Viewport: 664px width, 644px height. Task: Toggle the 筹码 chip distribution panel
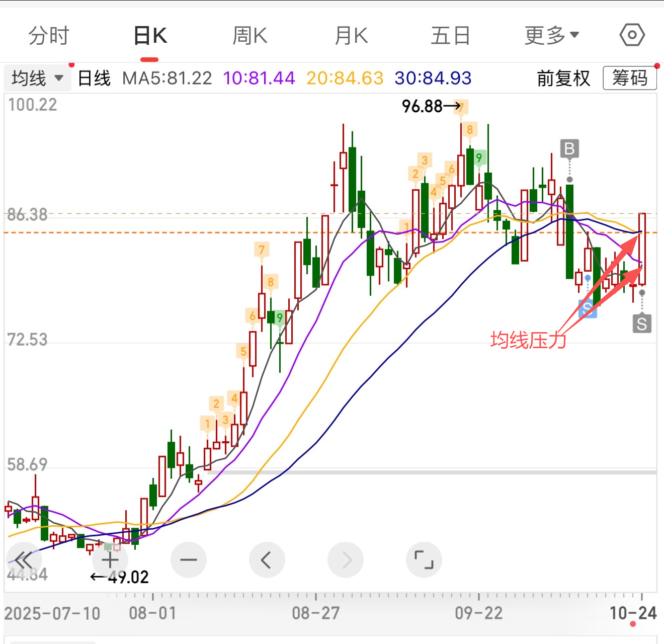pos(629,78)
